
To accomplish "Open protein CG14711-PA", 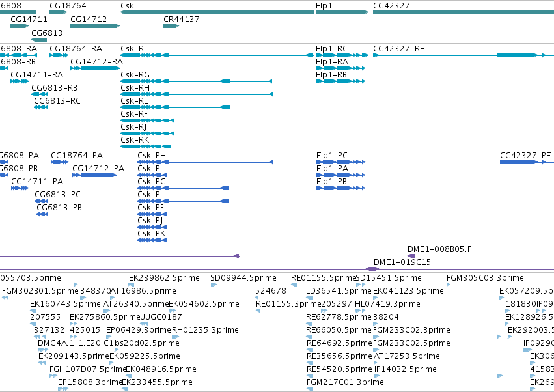I will click(37, 182).
